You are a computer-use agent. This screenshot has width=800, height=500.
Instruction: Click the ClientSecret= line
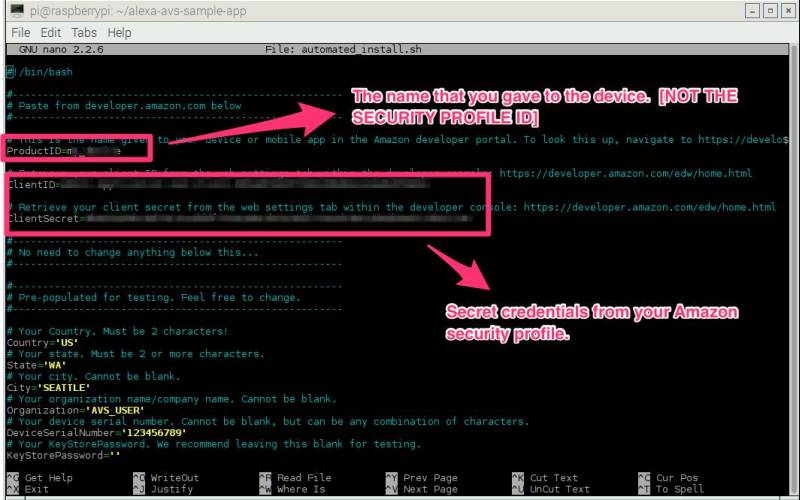pyautogui.click(x=240, y=218)
